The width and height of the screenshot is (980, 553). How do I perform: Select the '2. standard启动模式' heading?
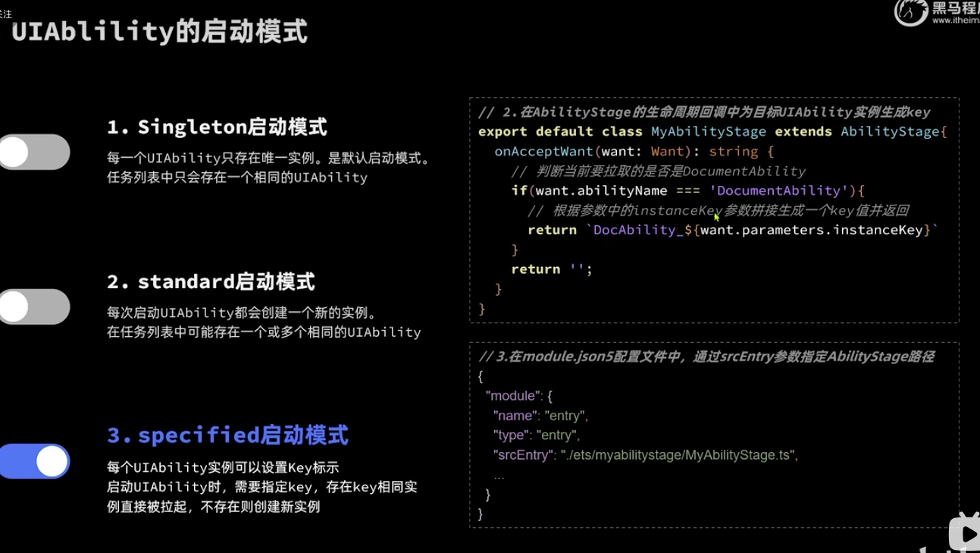[211, 282]
